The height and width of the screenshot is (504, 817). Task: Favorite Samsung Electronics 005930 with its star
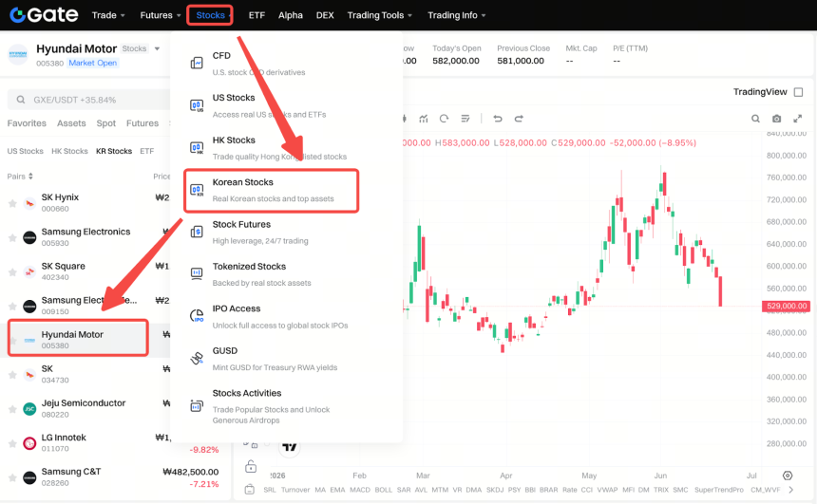click(12, 237)
